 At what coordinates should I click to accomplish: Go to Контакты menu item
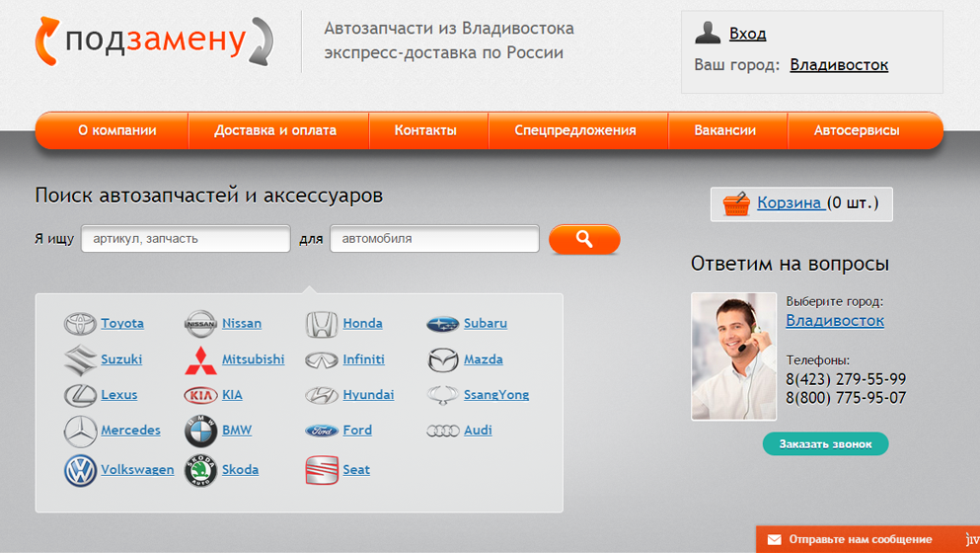[425, 130]
